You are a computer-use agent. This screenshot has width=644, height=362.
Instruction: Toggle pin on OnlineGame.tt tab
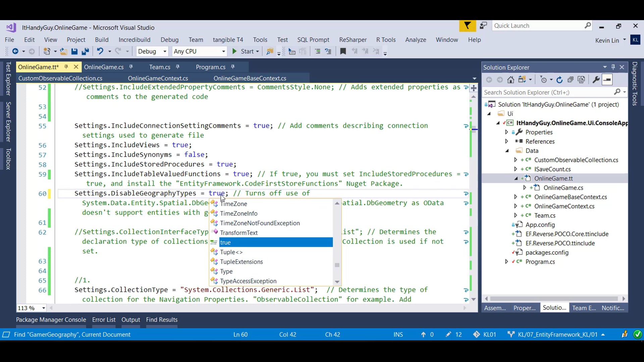pos(66,67)
